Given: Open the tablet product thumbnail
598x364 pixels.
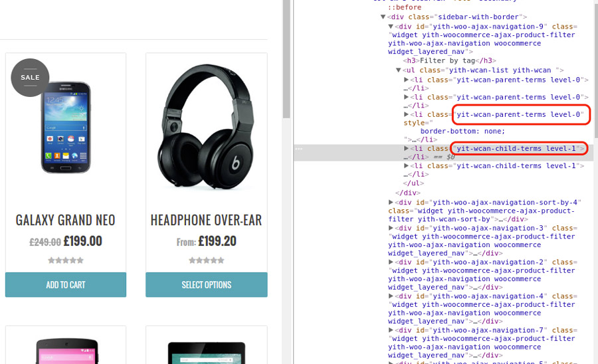Looking at the screenshot, I should [207, 353].
